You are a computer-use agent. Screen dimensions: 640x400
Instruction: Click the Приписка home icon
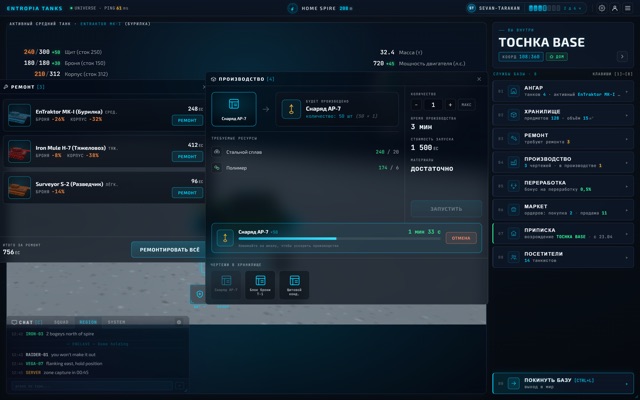[x=513, y=233]
